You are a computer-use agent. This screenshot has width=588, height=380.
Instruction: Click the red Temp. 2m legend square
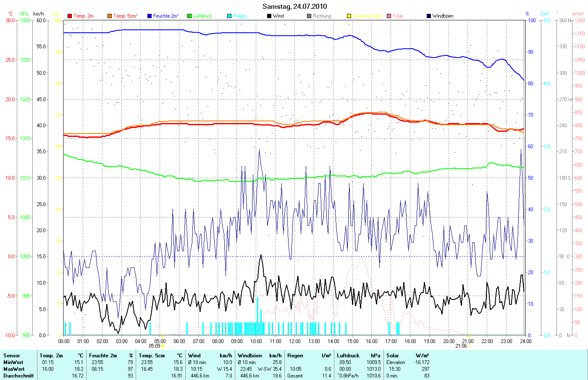click(x=70, y=16)
